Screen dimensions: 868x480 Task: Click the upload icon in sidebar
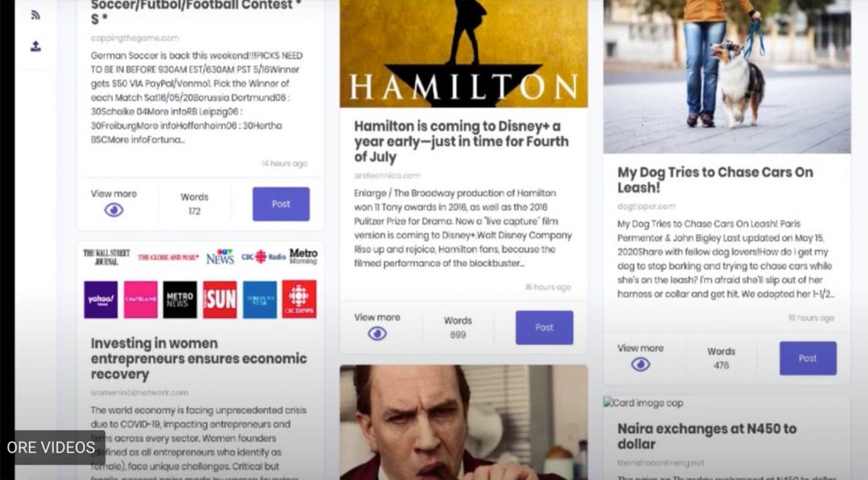[36, 46]
